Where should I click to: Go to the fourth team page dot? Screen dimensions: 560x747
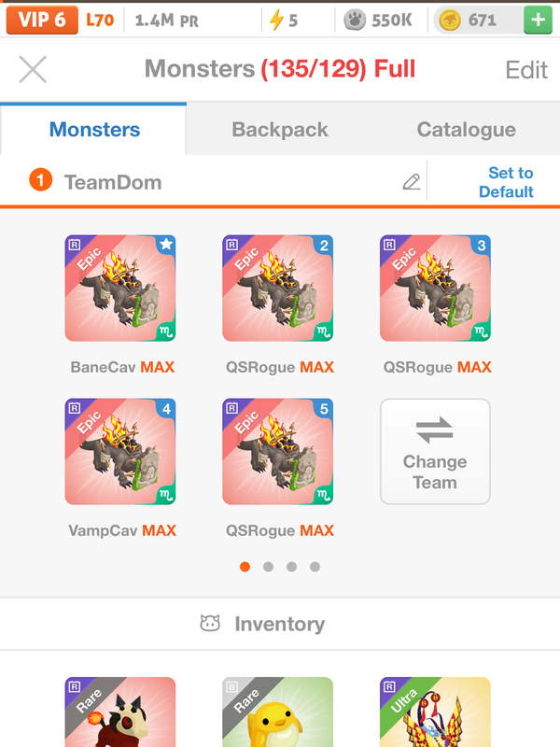(x=315, y=567)
